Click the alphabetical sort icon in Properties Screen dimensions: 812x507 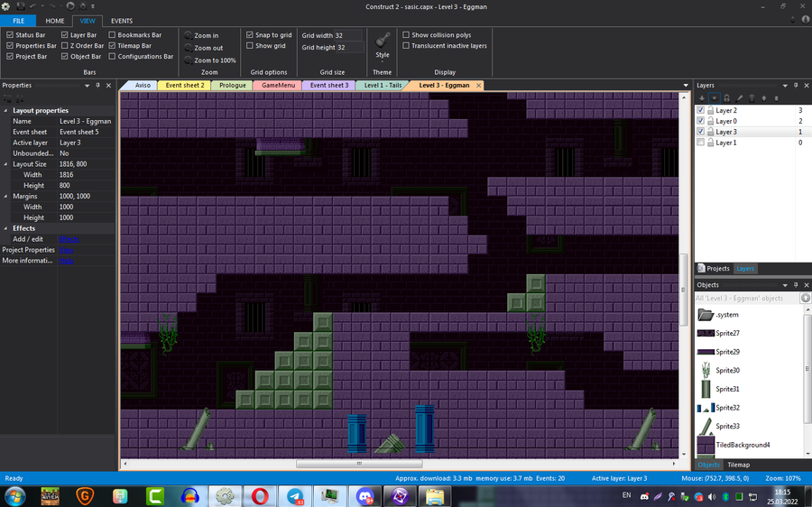[x=19, y=98]
